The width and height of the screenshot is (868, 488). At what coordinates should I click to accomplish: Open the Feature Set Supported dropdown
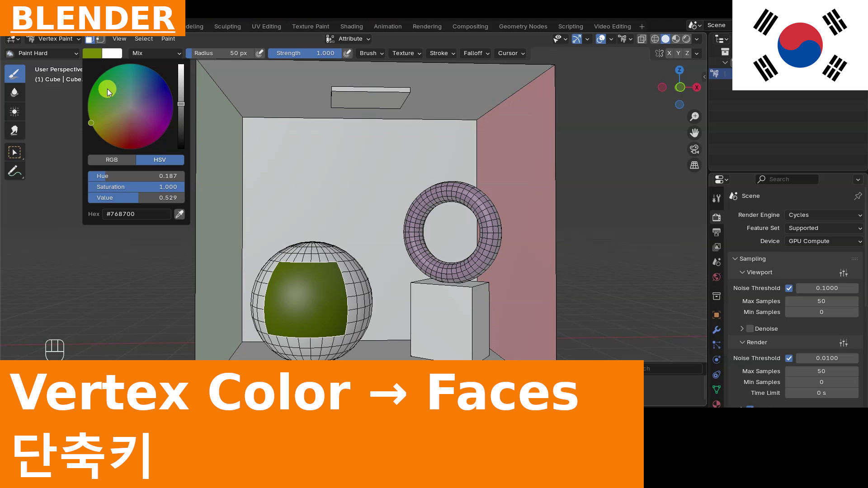[x=825, y=228]
